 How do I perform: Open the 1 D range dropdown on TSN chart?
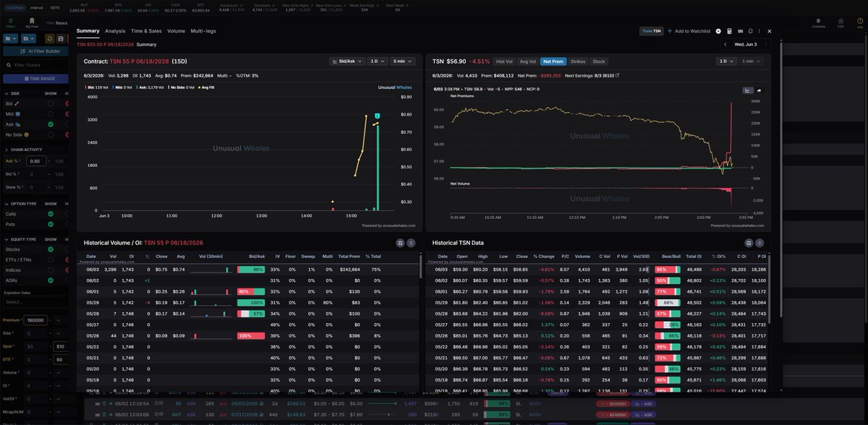point(726,61)
